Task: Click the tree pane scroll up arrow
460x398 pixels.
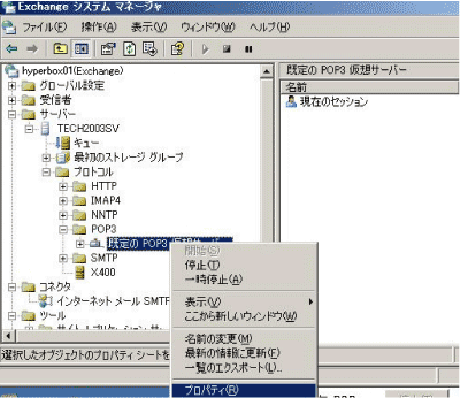Action: pos(267,71)
